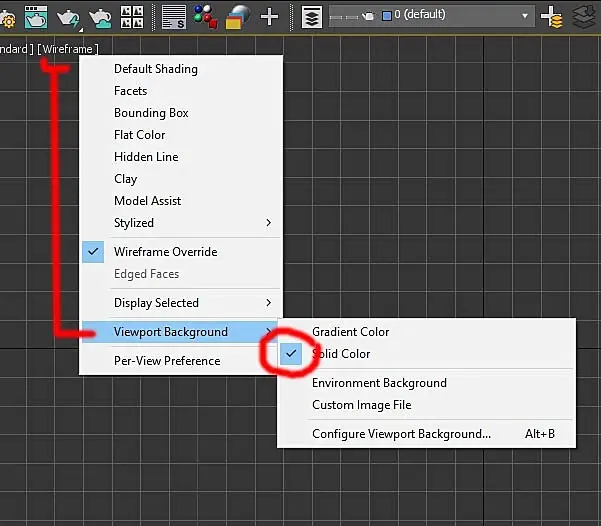The height and width of the screenshot is (526, 601).
Task: Open the Rendered Frame Window icon
Action: tap(36, 17)
